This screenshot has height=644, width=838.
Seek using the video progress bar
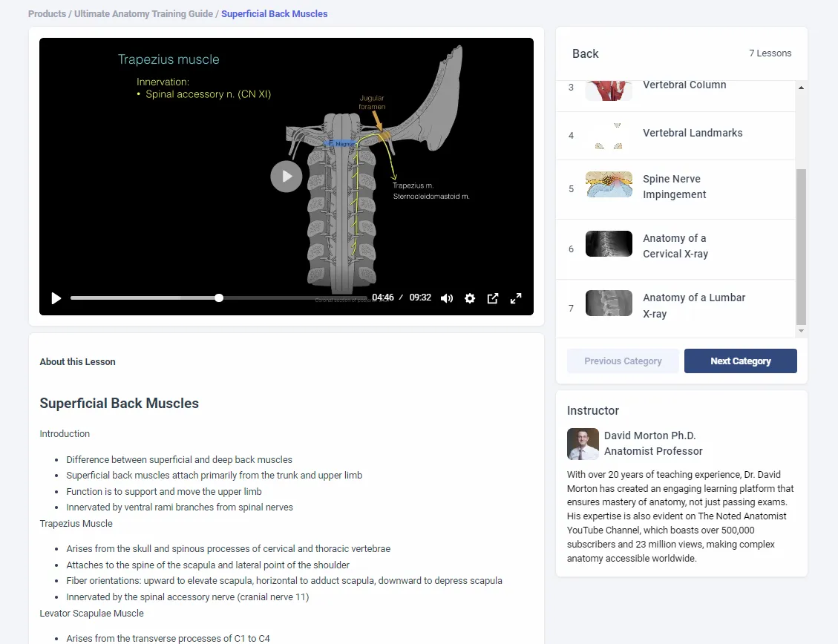coord(219,298)
